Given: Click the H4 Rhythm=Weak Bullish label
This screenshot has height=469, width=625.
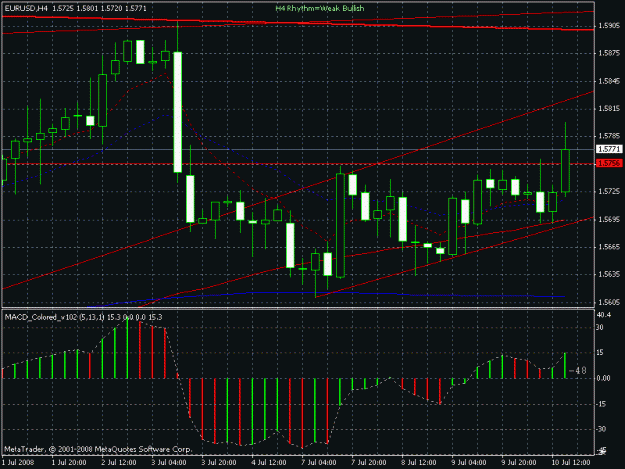Looking at the screenshot, I should [x=320, y=8].
